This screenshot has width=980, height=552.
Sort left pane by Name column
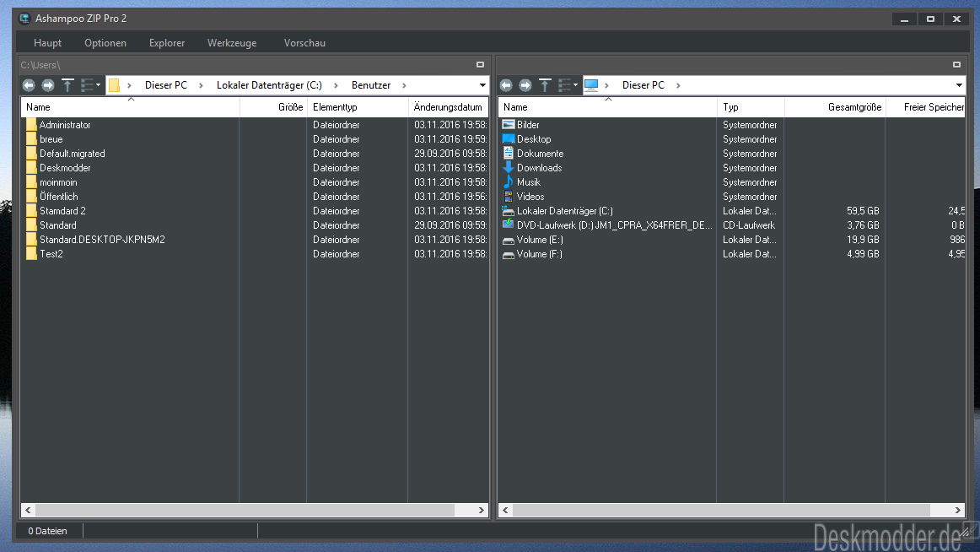tap(131, 107)
